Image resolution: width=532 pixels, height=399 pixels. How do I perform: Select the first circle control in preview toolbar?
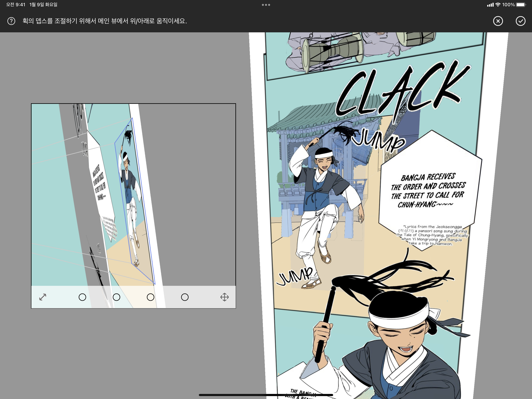tap(82, 297)
